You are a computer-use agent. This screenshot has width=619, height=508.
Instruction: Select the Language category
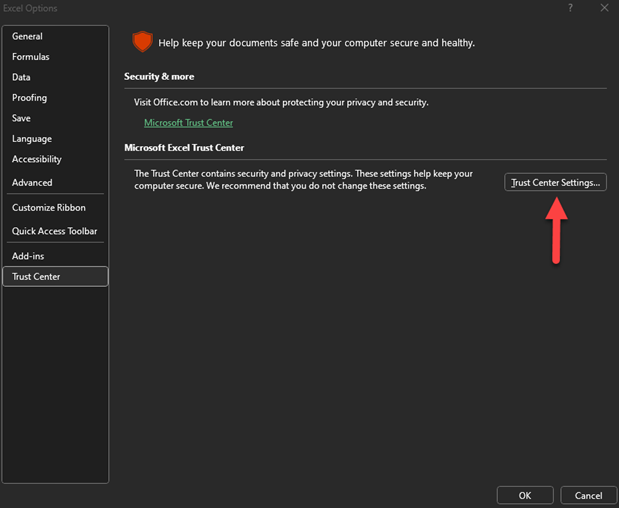32,139
